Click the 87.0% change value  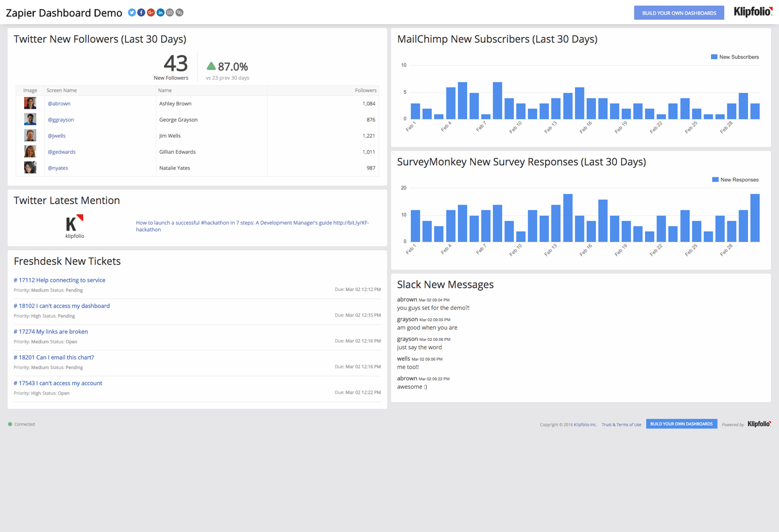click(x=233, y=66)
